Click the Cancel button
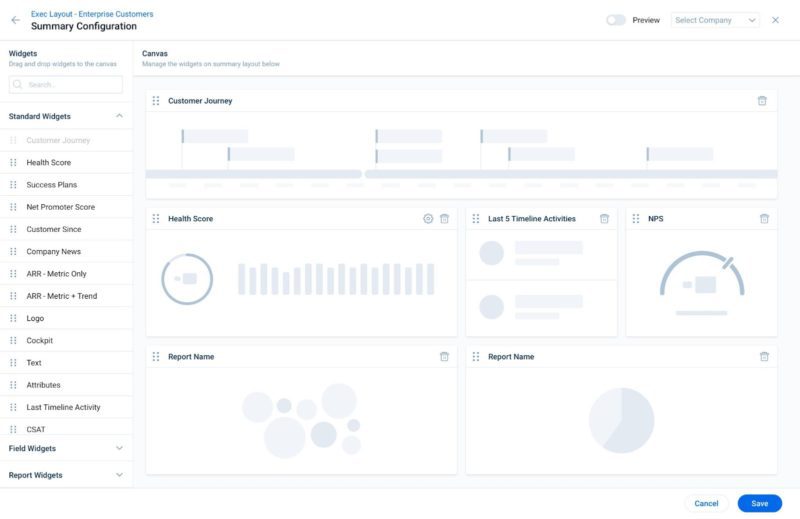 (x=706, y=503)
